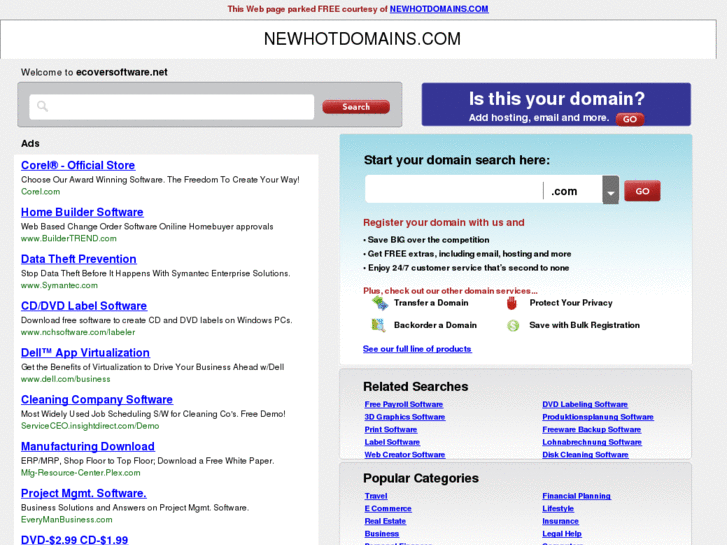Open Print Software related search
Screen dimensions: 727x545
tap(391, 430)
